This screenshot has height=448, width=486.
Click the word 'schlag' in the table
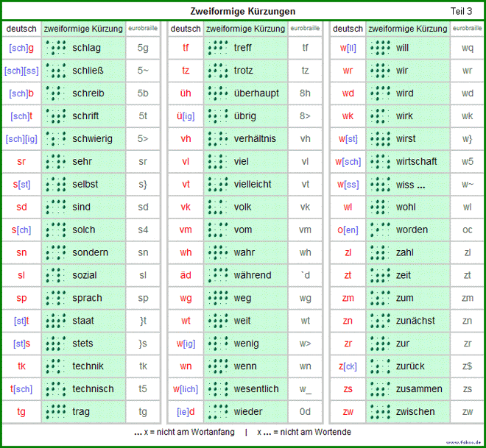pos(86,48)
